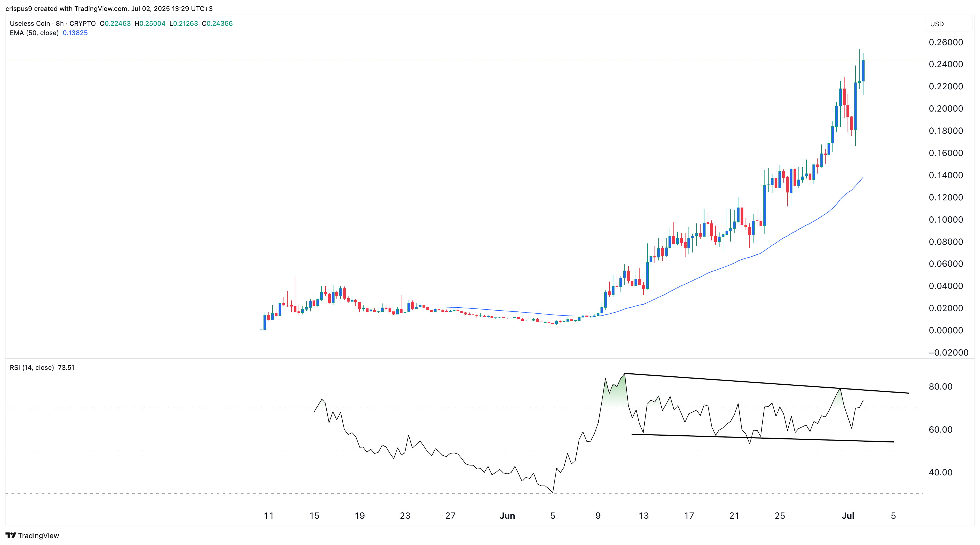Select the EMA value 0.13825
The image size is (980, 545).
coord(79,33)
